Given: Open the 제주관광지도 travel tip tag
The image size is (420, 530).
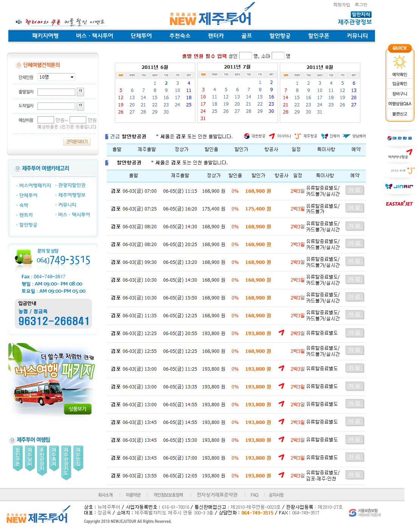Looking at the screenshot, I should pyautogui.click(x=66, y=463).
